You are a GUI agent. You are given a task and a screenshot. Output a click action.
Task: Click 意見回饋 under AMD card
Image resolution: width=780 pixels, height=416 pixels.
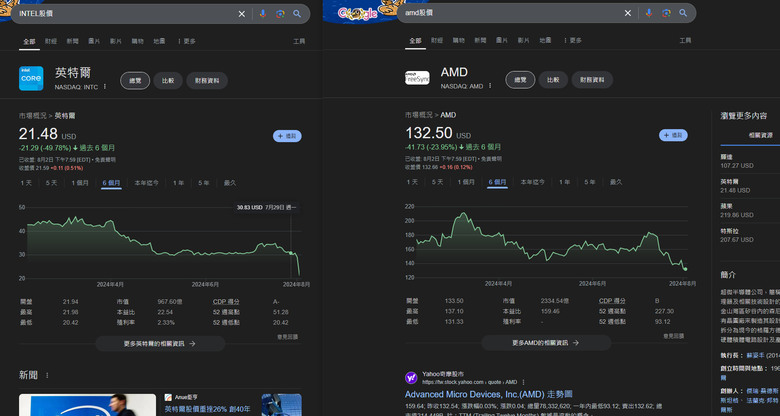click(x=674, y=336)
